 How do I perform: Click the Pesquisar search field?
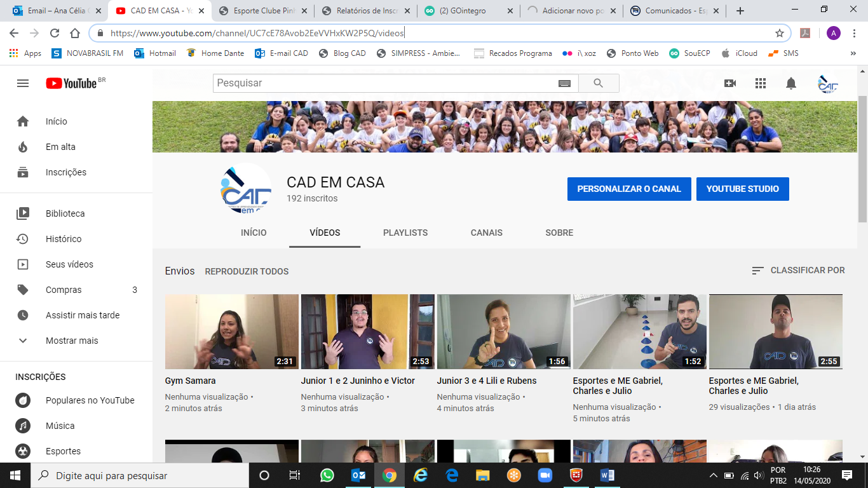point(384,83)
